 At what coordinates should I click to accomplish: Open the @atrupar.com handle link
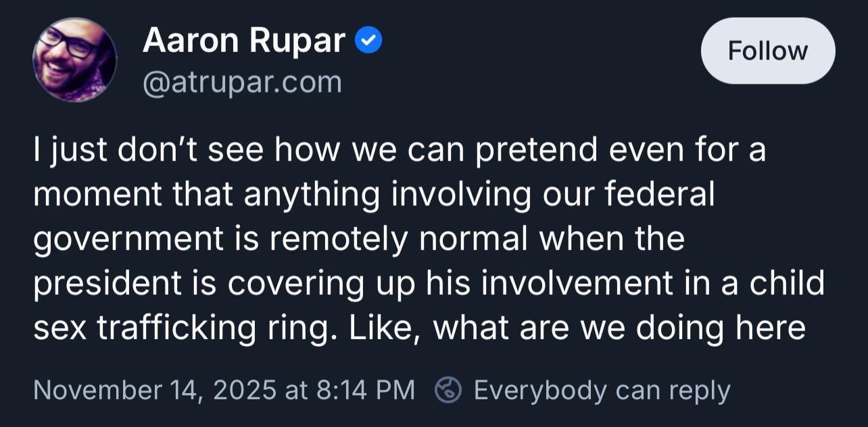point(242,82)
